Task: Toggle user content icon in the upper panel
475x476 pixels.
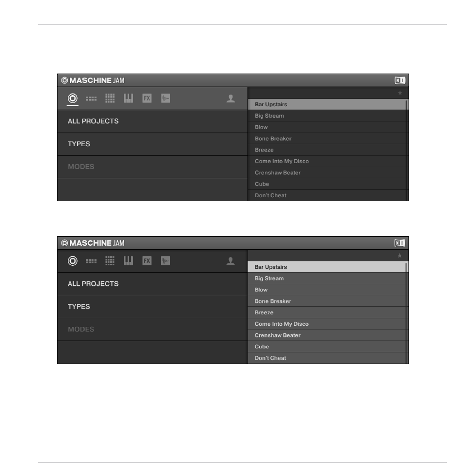Action: coord(230,99)
